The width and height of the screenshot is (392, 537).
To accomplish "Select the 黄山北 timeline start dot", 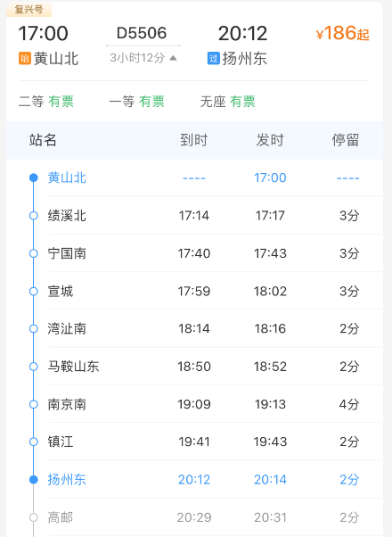I will 34,178.
